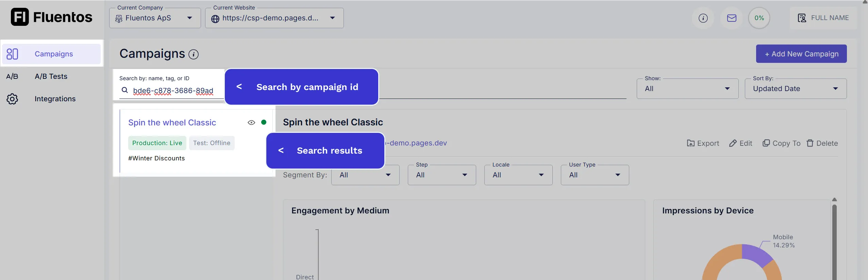This screenshot has height=280, width=868.
Task: Click the magnifier search icon
Action: point(125,90)
